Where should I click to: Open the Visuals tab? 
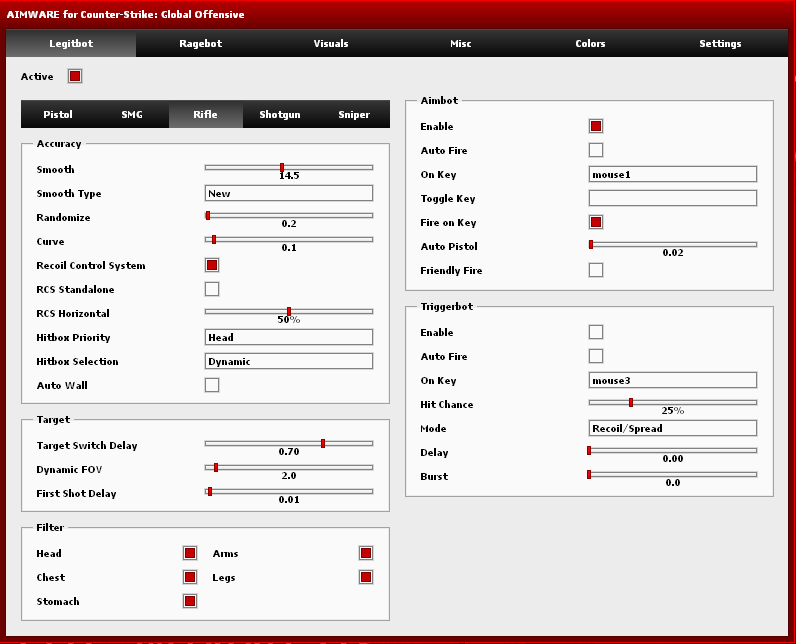coord(331,44)
